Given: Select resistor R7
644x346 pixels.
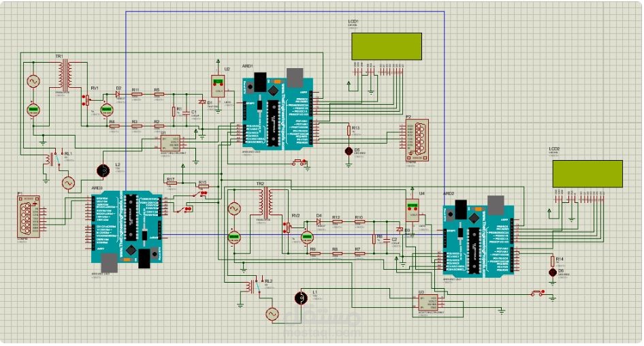Looking at the screenshot, I should [359, 253].
